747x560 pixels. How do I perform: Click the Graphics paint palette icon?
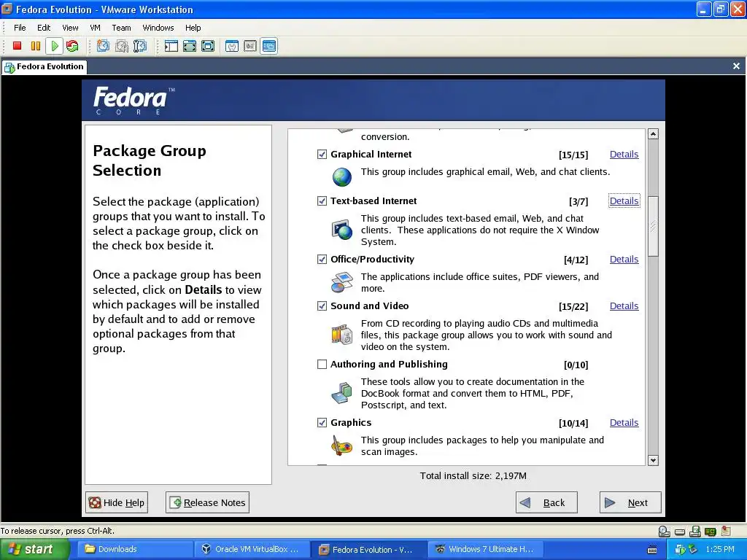(x=342, y=446)
